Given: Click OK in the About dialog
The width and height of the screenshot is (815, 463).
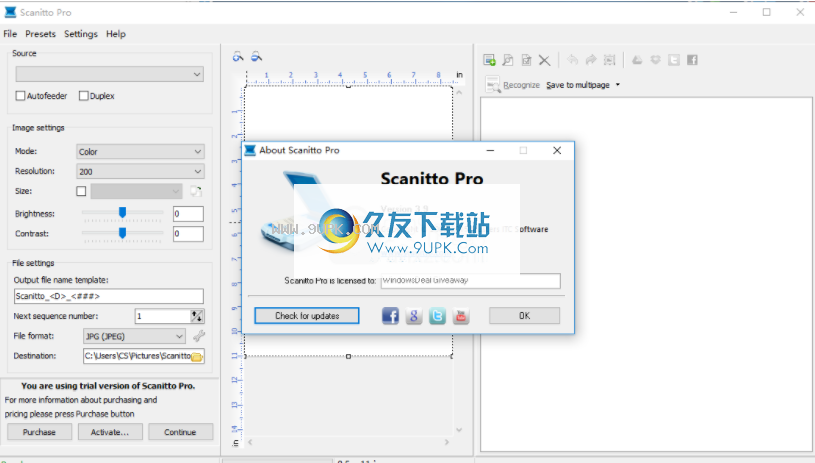Looking at the screenshot, I should coord(524,315).
